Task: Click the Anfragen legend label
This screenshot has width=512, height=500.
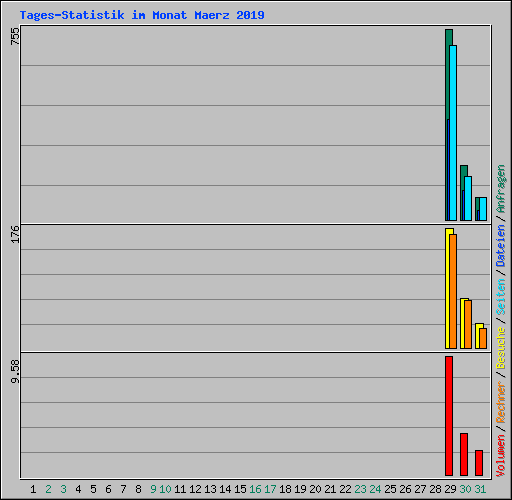Action: [x=501, y=189]
